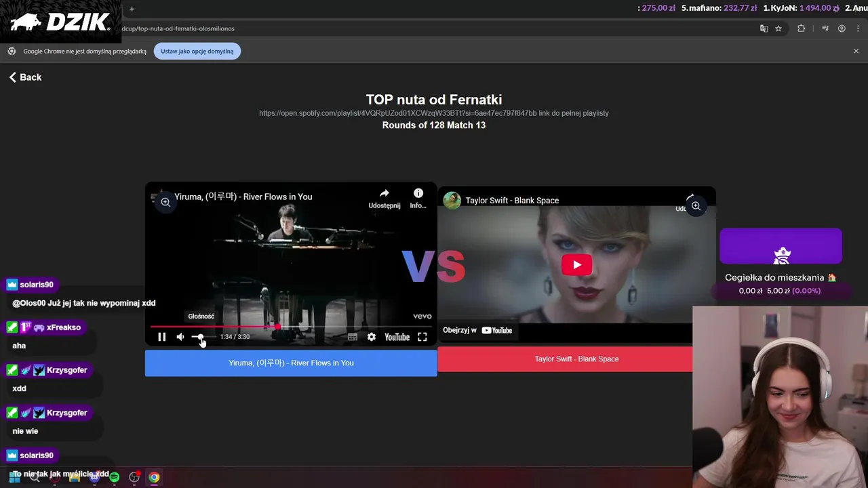868x488 pixels.
Task: Open Chrome profile icon
Action: point(842,28)
